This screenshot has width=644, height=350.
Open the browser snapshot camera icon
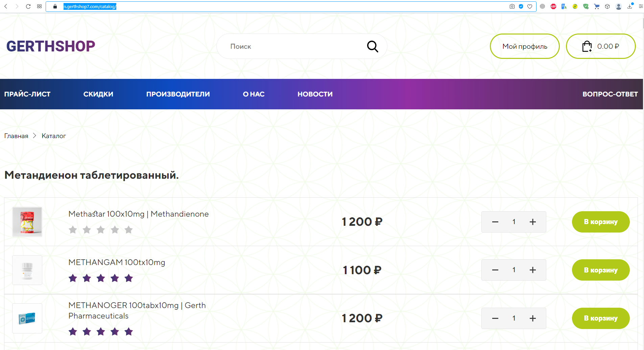pyautogui.click(x=512, y=6)
